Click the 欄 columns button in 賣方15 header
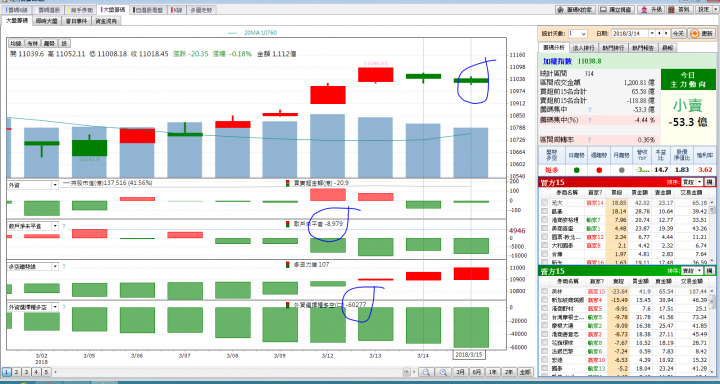Viewport: 720px width, 384px height. tap(709, 271)
